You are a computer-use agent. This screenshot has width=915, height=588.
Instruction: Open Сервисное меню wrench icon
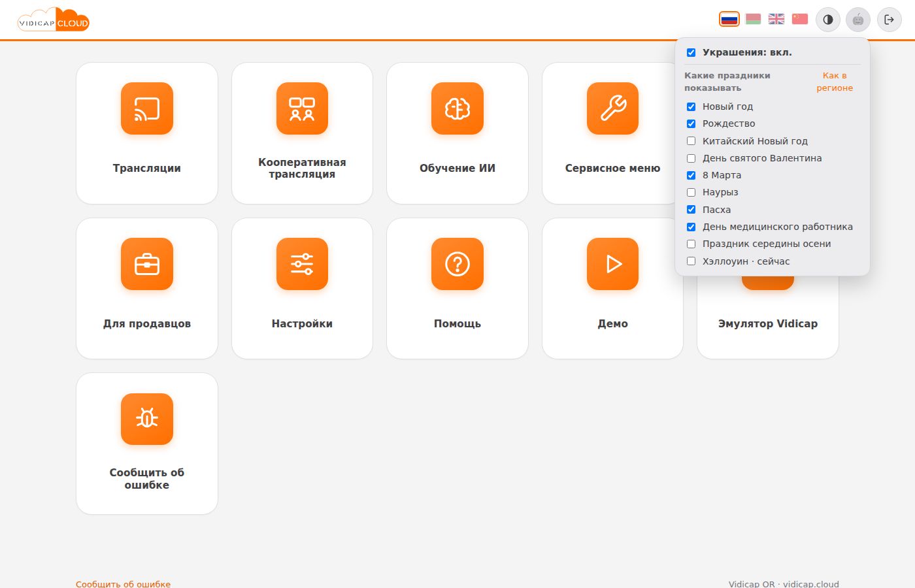pos(612,108)
